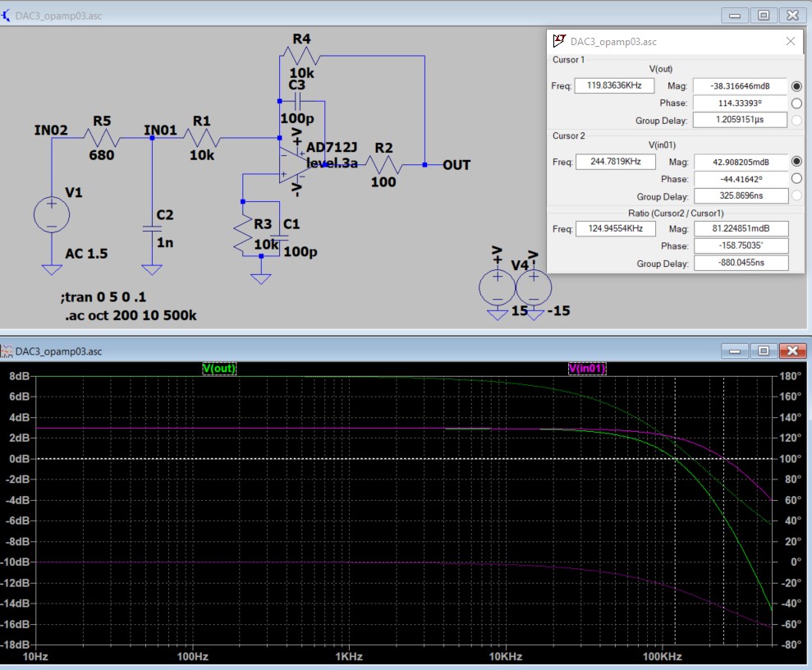
Task: Click the 680 value of R5
Action: (102, 155)
